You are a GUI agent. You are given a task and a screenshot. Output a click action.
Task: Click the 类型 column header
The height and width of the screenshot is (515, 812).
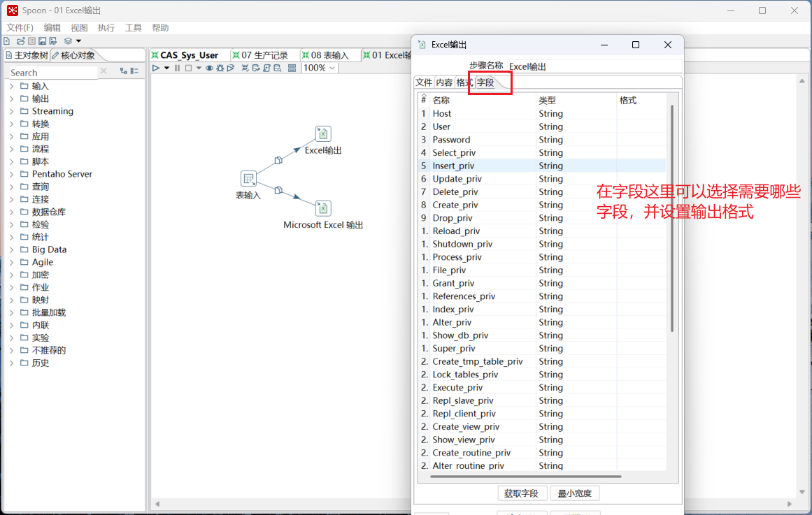pos(576,100)
